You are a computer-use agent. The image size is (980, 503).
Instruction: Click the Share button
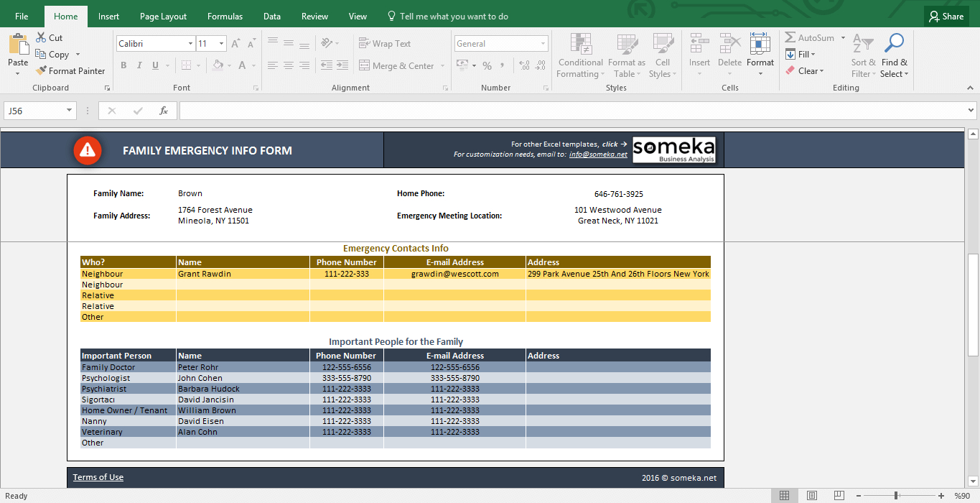(x=946, y=15)
